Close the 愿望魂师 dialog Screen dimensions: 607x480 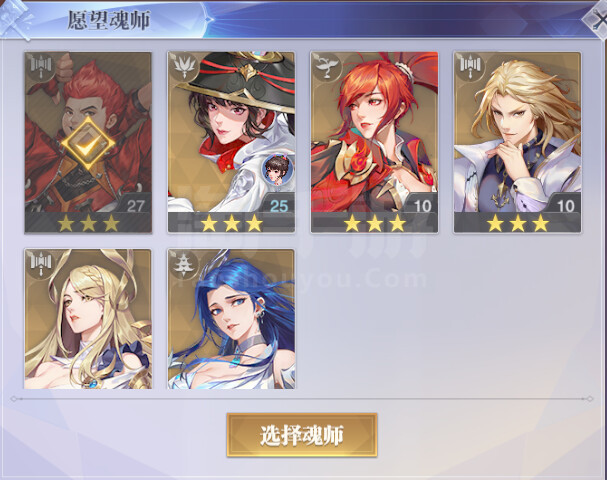(596, 20)
